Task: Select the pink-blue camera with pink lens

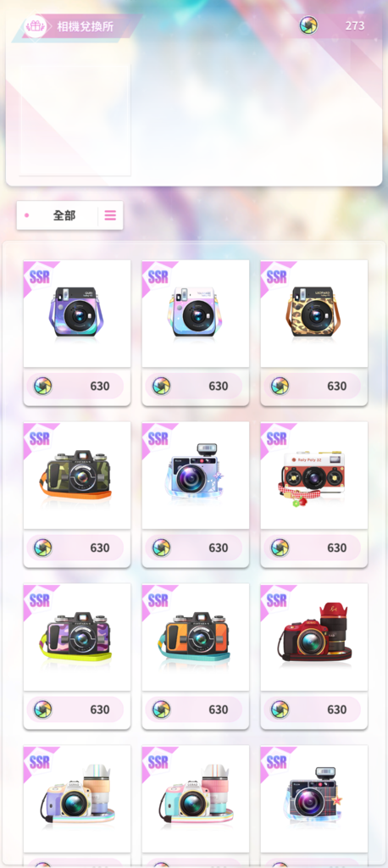Action: [196, 798]
